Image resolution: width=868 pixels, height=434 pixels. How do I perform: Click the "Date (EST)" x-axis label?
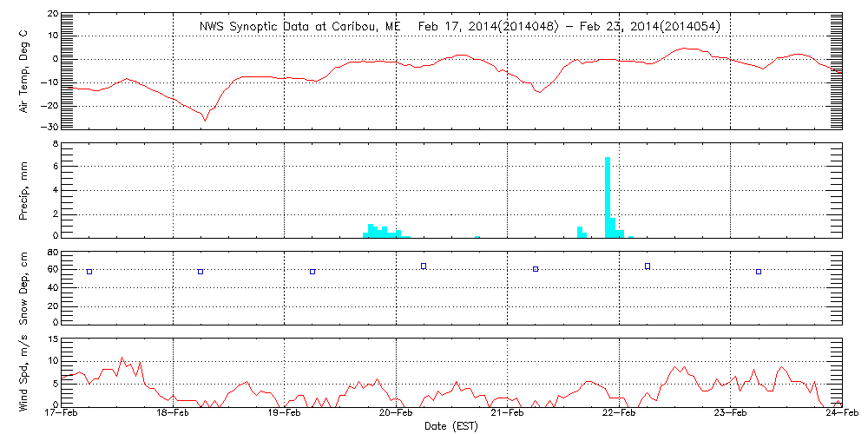pyautogui.click(x=451, y=427)
